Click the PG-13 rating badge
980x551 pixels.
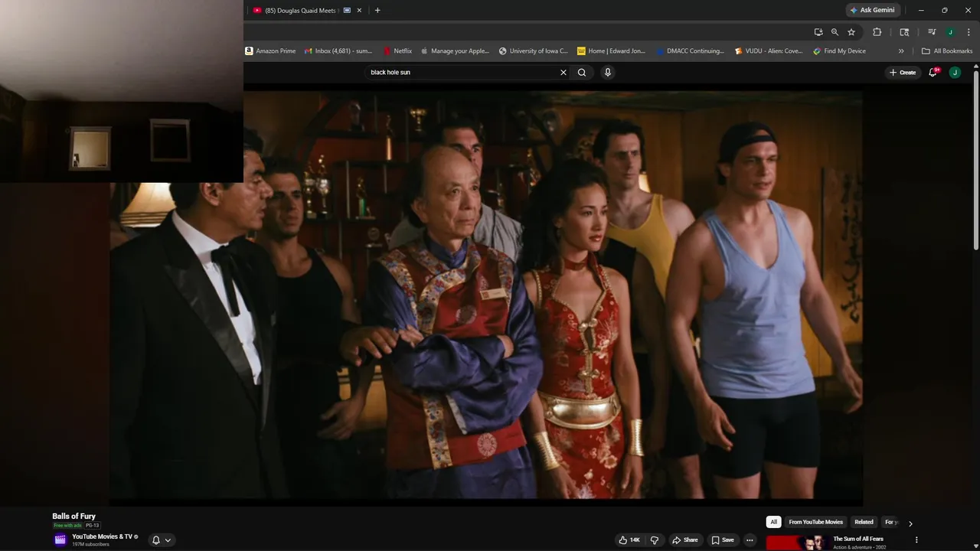pos(92,526)
